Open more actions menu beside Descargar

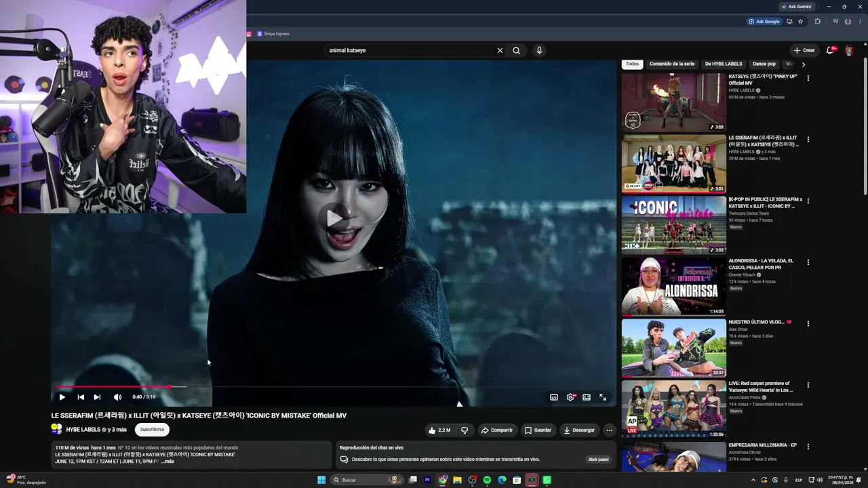click(x=609, y=430)
